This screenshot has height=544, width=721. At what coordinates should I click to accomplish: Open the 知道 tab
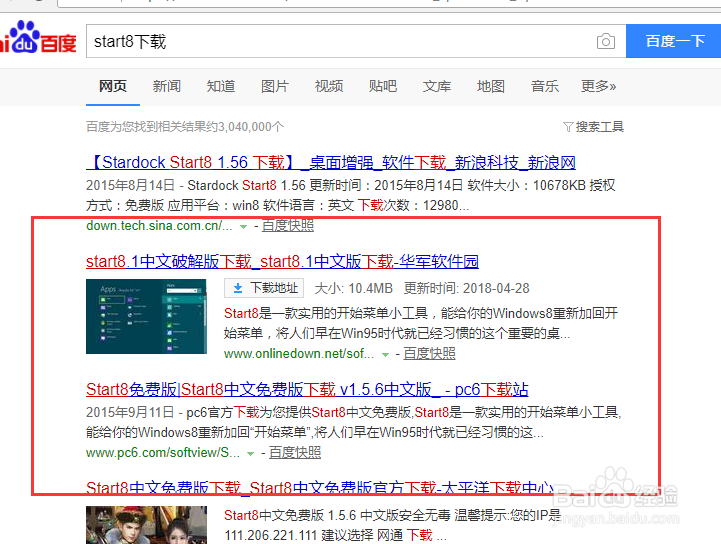click(221, 86)
